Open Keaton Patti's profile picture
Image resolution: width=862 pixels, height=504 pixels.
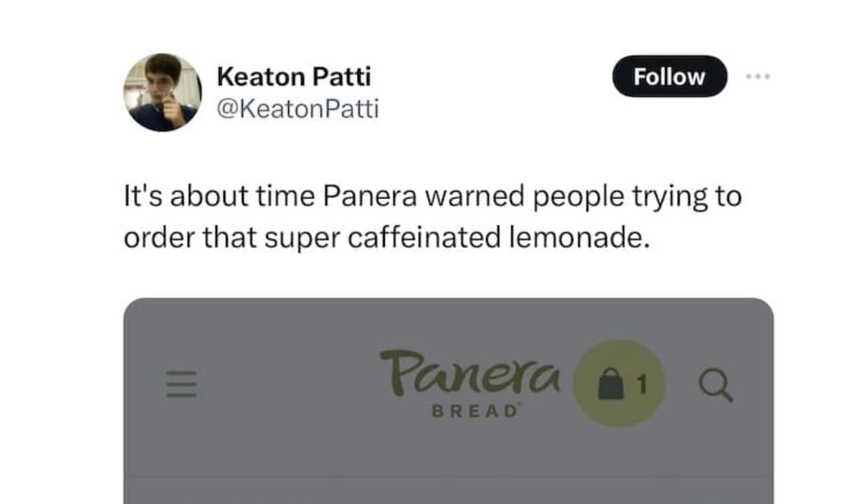(x=162, y=92)
